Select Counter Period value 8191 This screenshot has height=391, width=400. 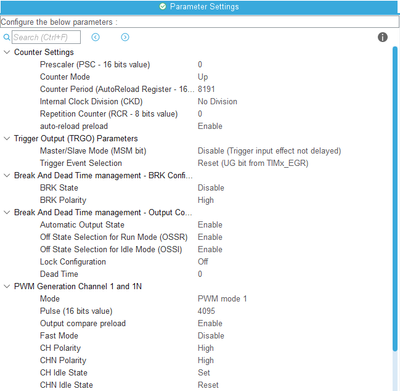206,89
